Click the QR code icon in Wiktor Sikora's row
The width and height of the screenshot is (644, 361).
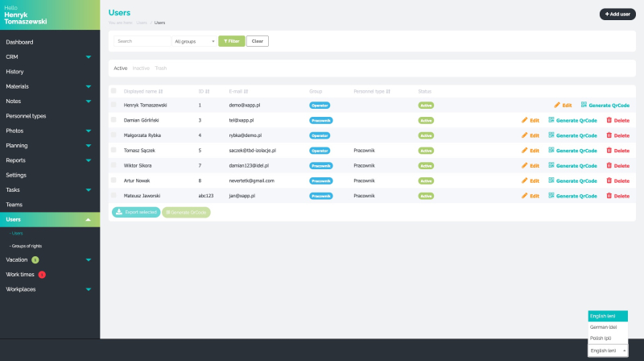point(551,165)
